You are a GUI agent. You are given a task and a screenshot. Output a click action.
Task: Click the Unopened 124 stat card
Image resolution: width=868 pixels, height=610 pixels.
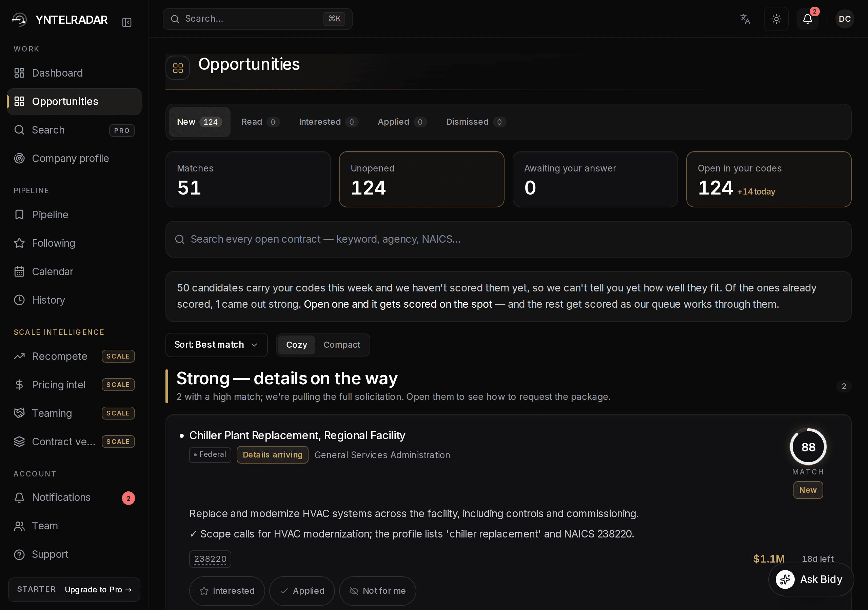[x=421, y=180]
